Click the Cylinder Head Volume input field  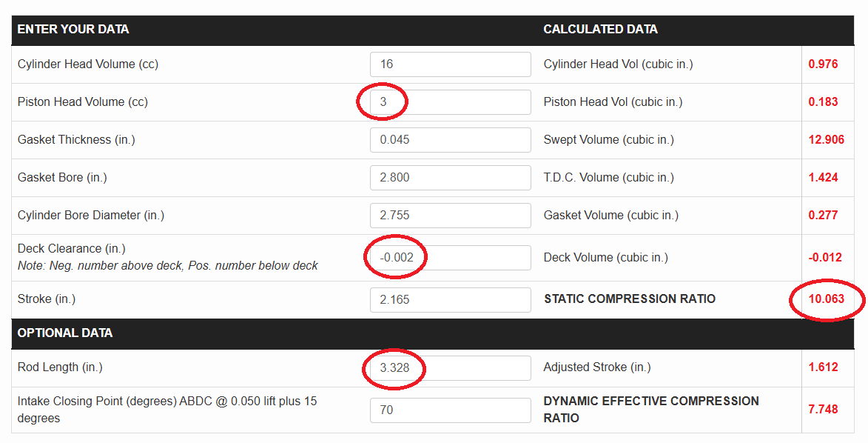click(450, 64)
